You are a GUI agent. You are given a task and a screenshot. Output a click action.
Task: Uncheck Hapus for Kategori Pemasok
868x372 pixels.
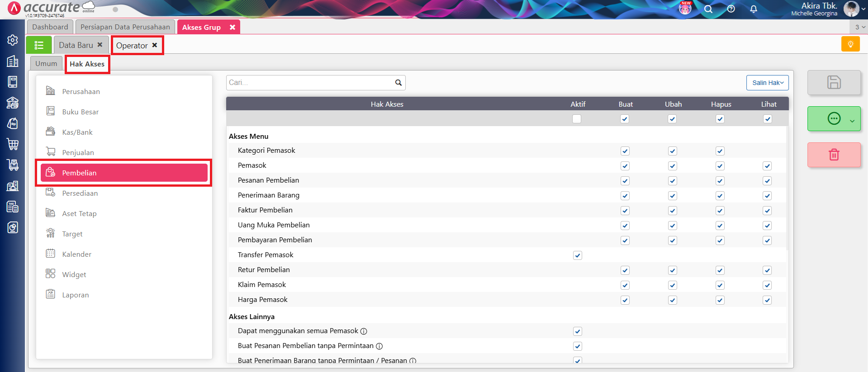(x=720, y=151)
